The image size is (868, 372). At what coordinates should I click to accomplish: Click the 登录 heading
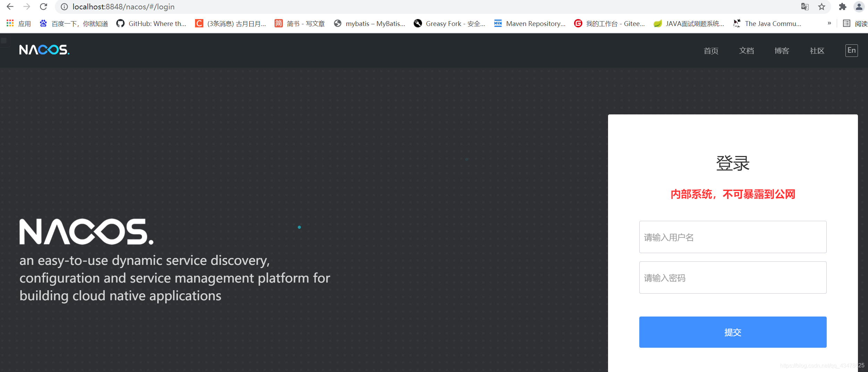coord(733,163)
